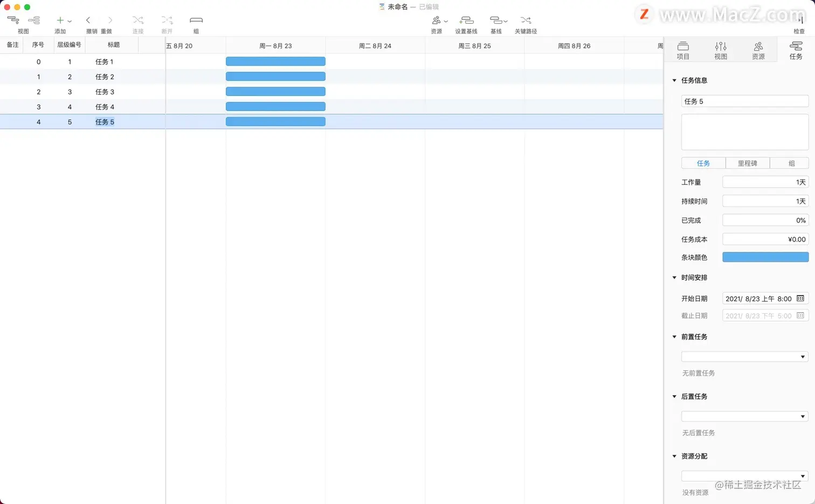Select the 任务 2 row title
This screenshot has height=504, width=815.
(105, 77)
